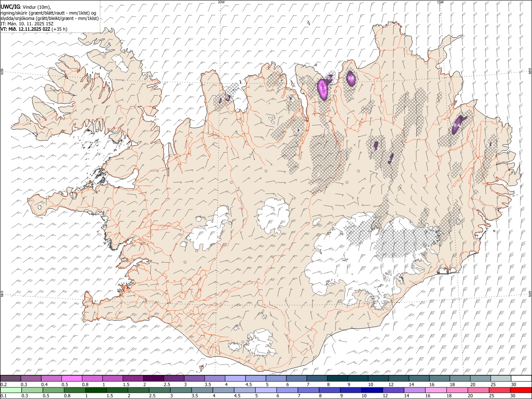Screen dimensions: 532x399
Task: Select the dark teal 8 snow scale swatch
Action: 337,379
